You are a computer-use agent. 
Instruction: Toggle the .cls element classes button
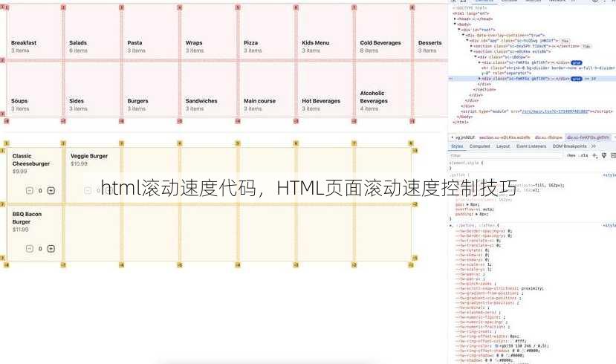(x=584, y=155)
